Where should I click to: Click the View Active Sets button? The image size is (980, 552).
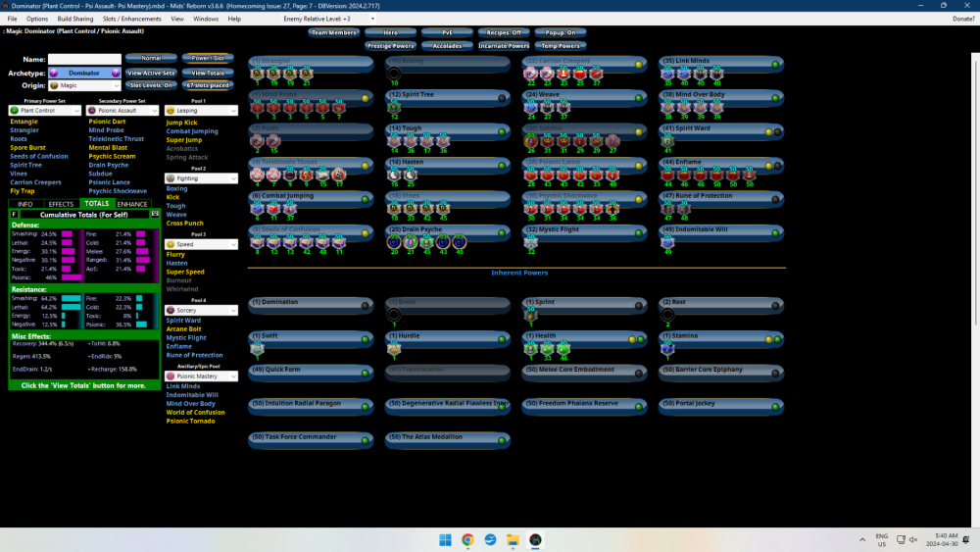[151, 74]
